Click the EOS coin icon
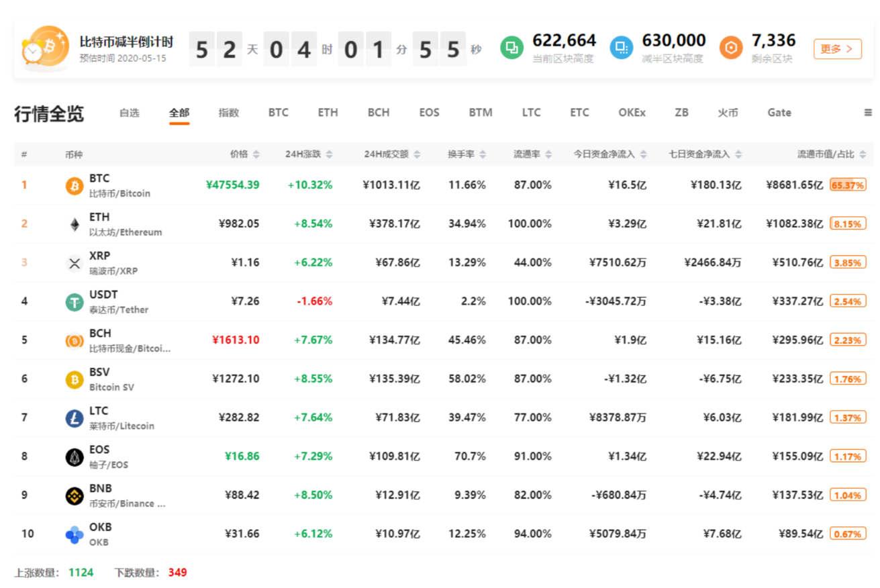The height and width of the screenshot is (588, 880). (75, 458)
